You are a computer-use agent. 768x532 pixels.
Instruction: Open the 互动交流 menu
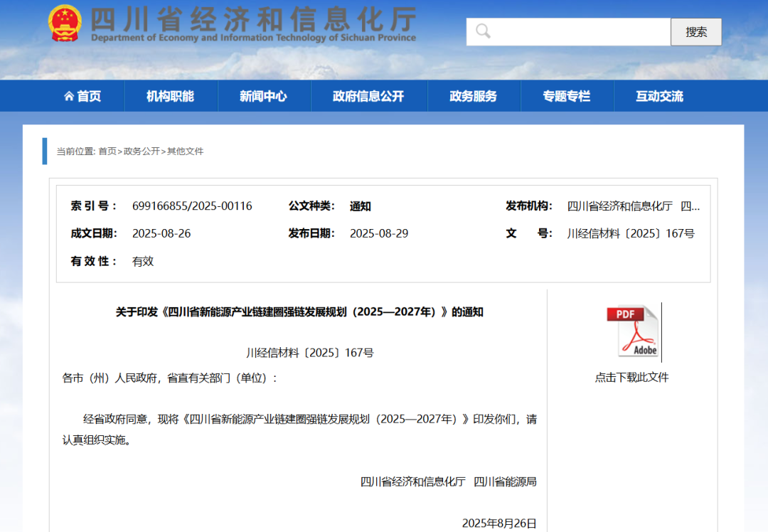pyautogui.click(x=660, y=96)
